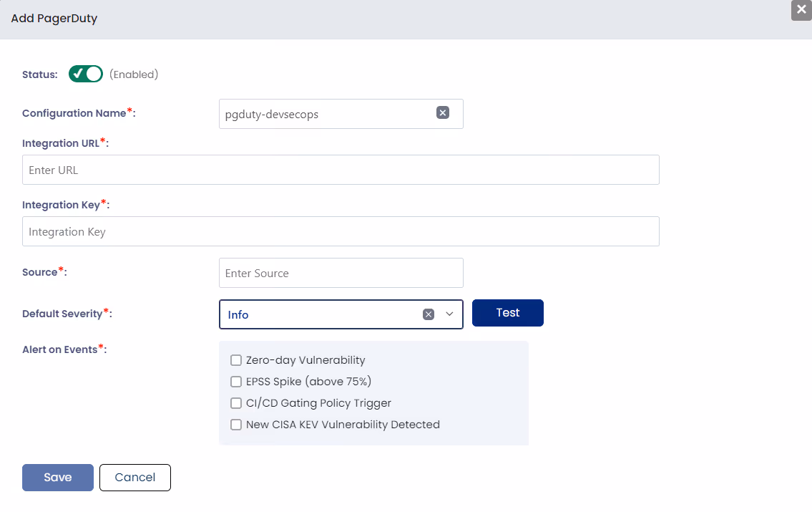Image resolution: width=812 pixels, height=512 pixels.
Task: Click the Integration URL label
Action: (x=65, y=143)
